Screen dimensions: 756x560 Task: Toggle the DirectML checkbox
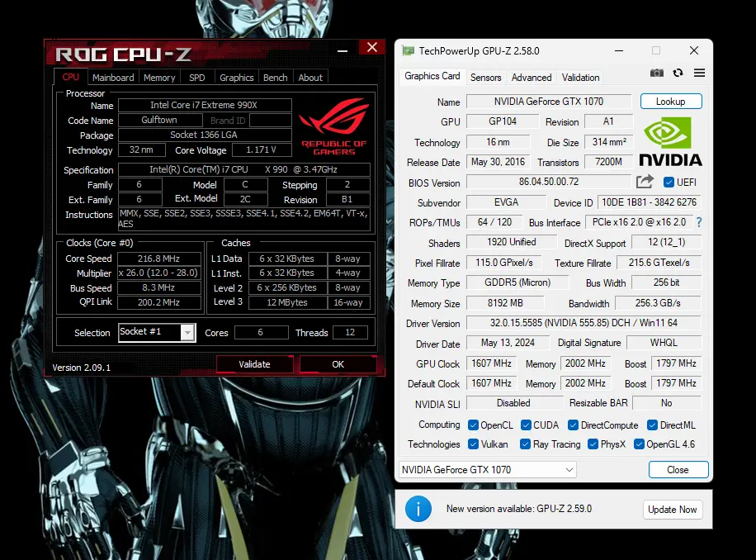click(652, 425)
